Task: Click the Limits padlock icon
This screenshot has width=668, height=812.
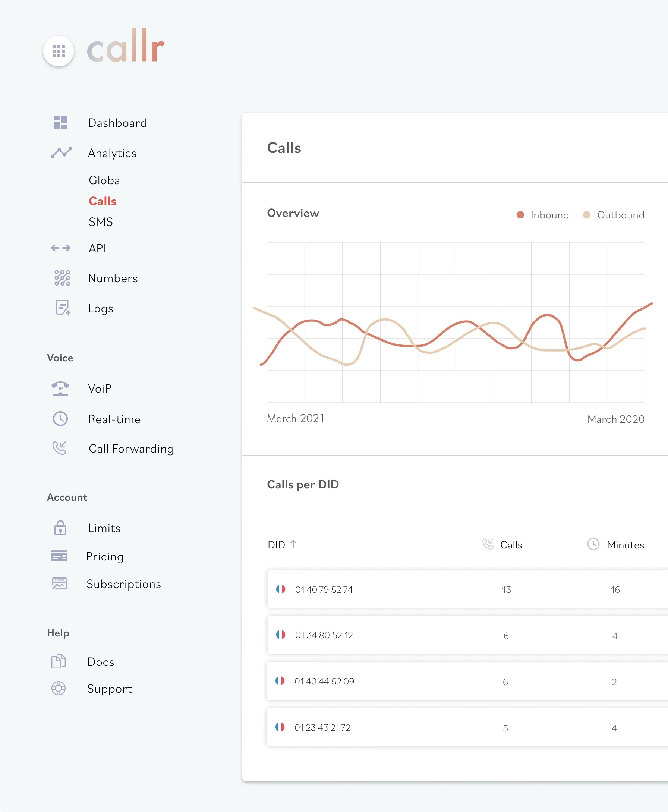Action: click(60, 528)
